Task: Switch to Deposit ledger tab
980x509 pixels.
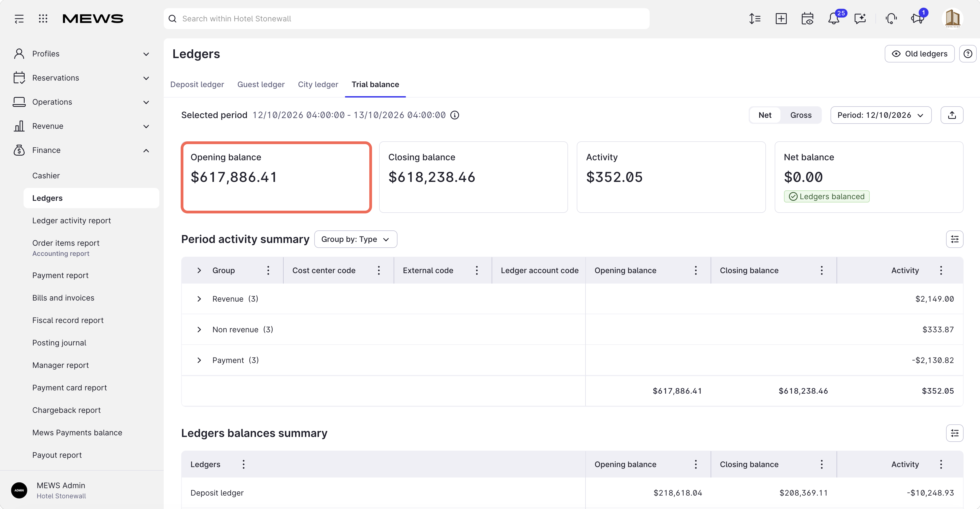Action: [x=197, y=85]
